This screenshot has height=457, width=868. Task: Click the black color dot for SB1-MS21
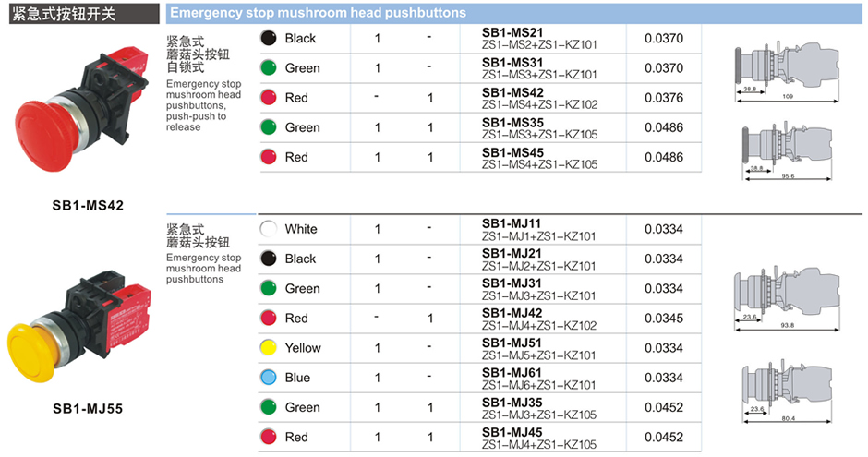[x=269, y=38]
